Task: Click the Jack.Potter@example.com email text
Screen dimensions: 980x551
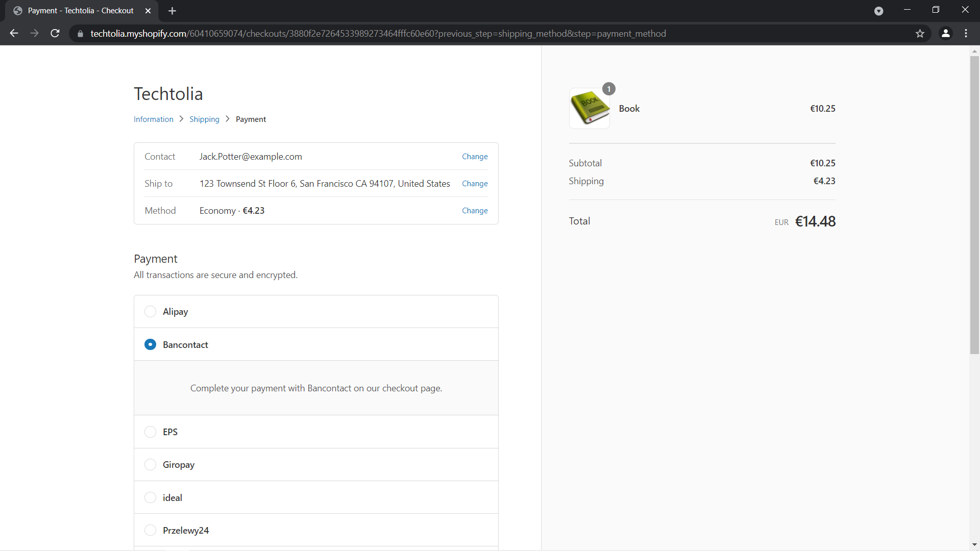Action: [251, 157]
